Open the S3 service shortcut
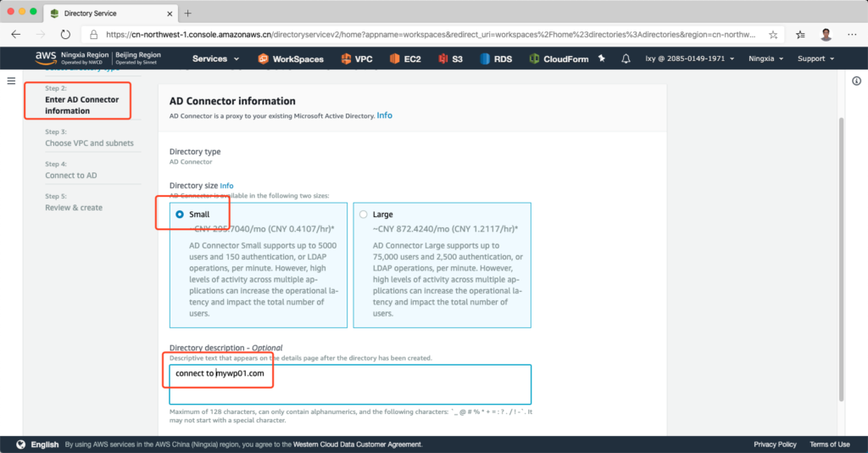The image size is (868, 453). click(451, 59)
